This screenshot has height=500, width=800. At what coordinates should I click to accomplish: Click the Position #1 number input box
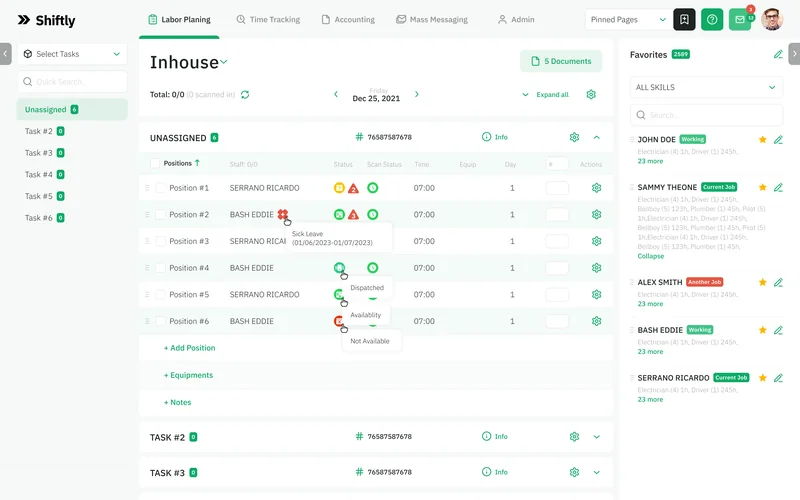coord(557,188)
